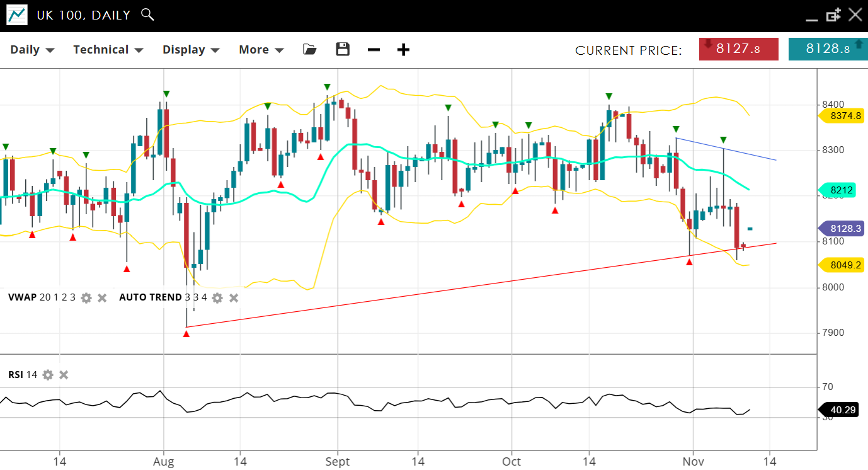
Task: Click the save floppy disk icon
Action: (x=343, y=50)
